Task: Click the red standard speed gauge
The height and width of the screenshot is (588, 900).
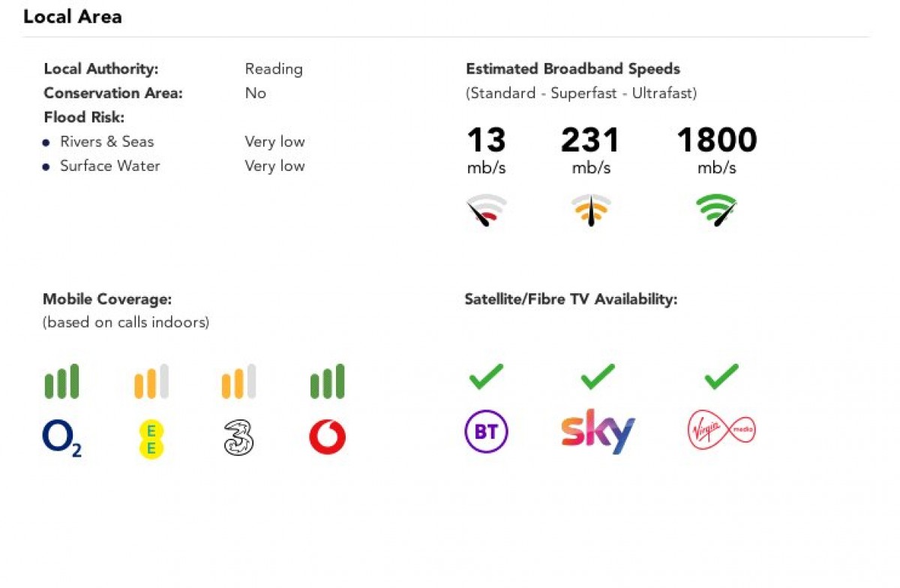Action: point(487,210)
